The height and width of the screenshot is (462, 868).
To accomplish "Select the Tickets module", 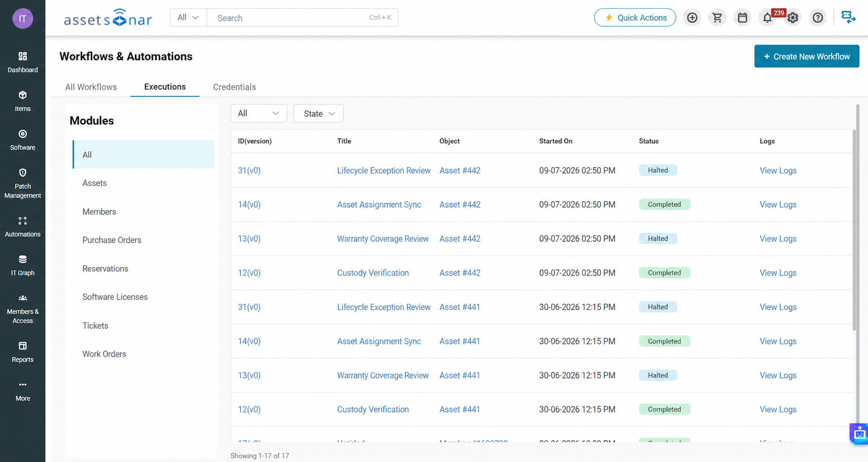I will pyautogui.click(x=95, y=326).
